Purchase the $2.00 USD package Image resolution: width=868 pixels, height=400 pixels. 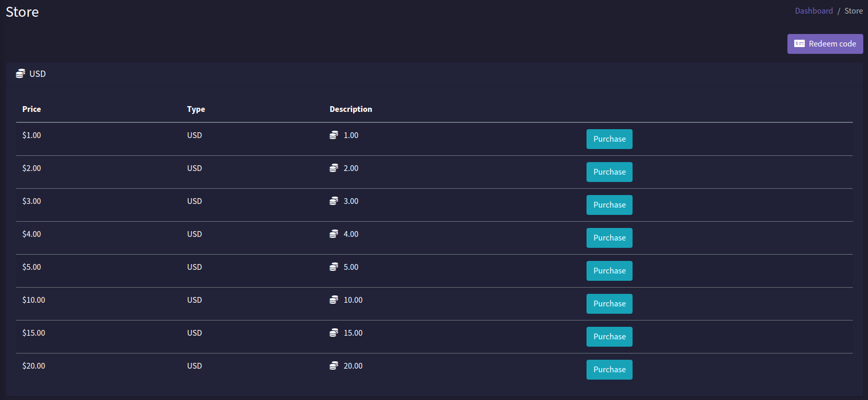609,172
